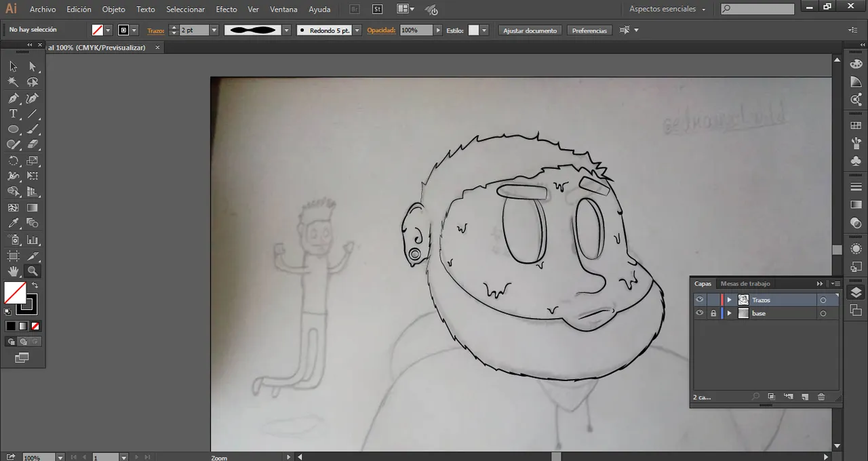Image resolution: width=868 pixels, height=461 pixels.
Task: Hide the Trazos layer visibility
Action: click(x=700, y=299)
